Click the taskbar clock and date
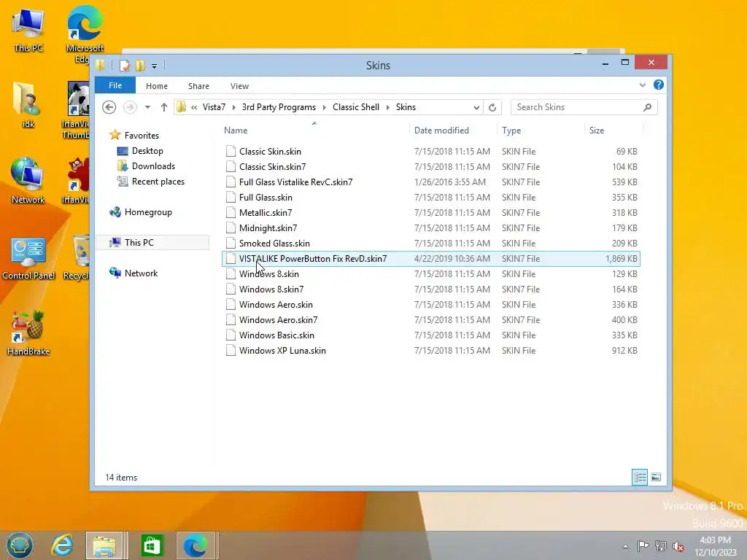The image size is (747, 560). pyautogui.click(x=715, y=545)
